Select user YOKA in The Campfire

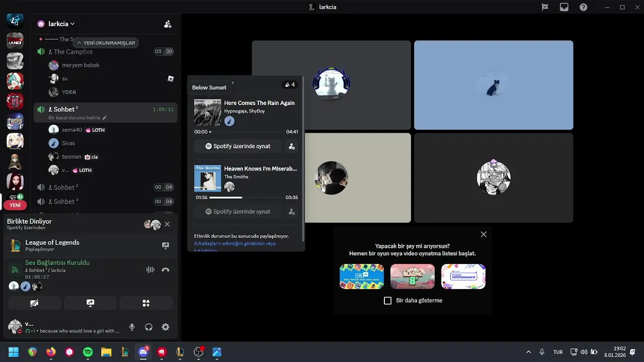coord(69,92)
